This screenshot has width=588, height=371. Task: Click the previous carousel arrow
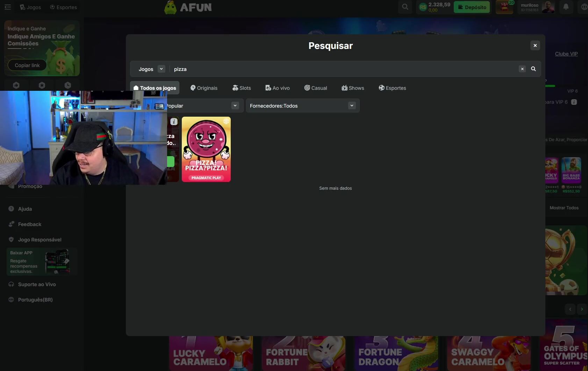click(570, 309)
